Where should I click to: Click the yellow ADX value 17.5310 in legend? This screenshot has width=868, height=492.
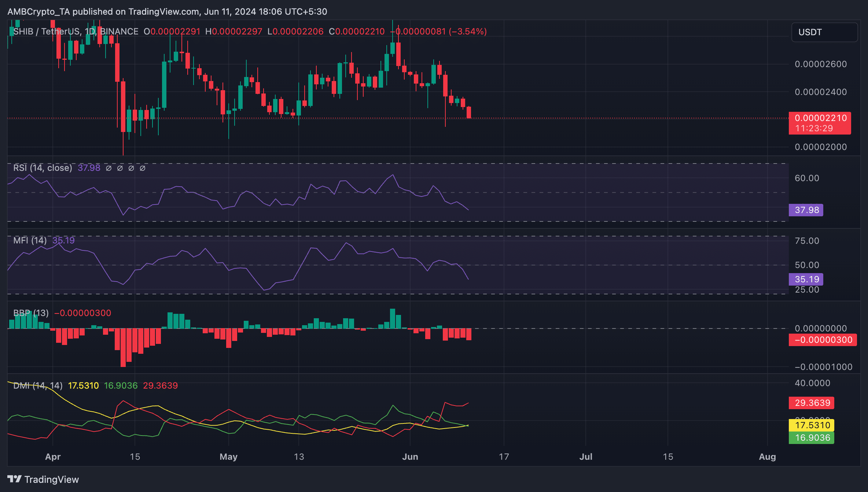pos(84,386)
